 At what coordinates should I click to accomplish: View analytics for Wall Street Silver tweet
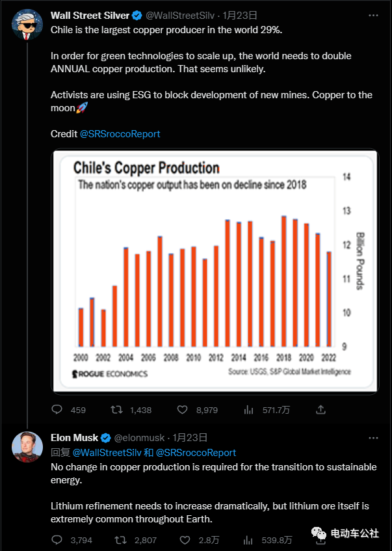(x=248, y=410)
